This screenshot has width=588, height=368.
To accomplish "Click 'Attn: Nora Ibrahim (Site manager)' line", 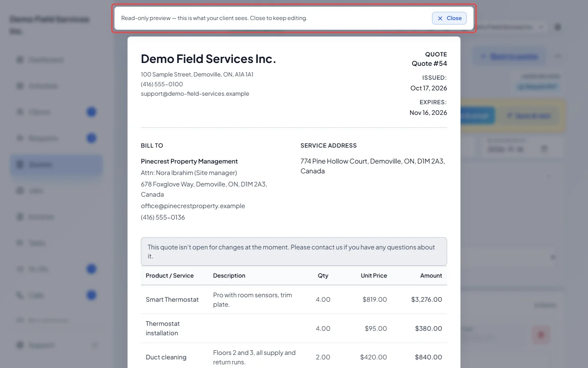I will point(189,173).
